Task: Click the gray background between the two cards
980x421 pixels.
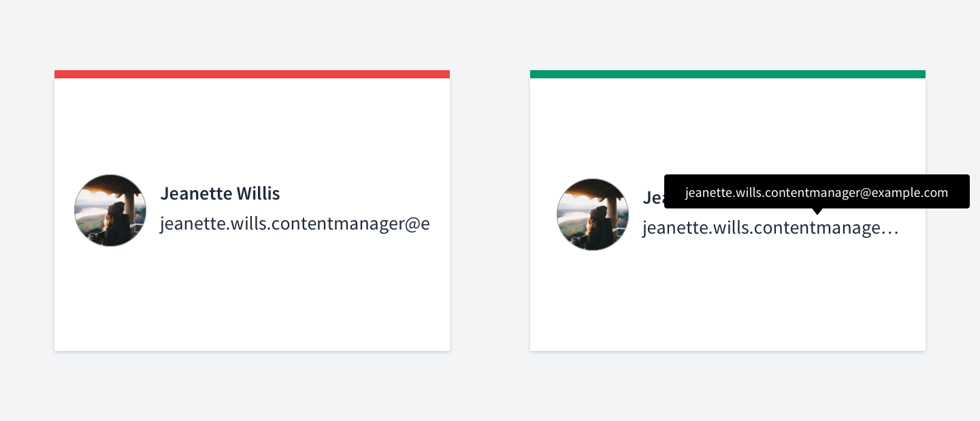Action: click(x=490, y=210)
